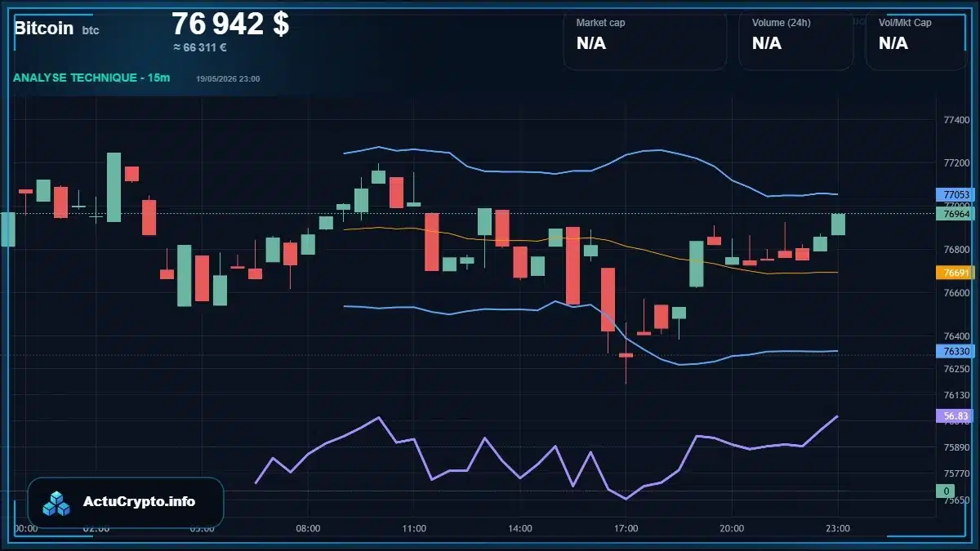Click the 77200 axis label
The height and width of the screenshot is (551, 980).
956,163
